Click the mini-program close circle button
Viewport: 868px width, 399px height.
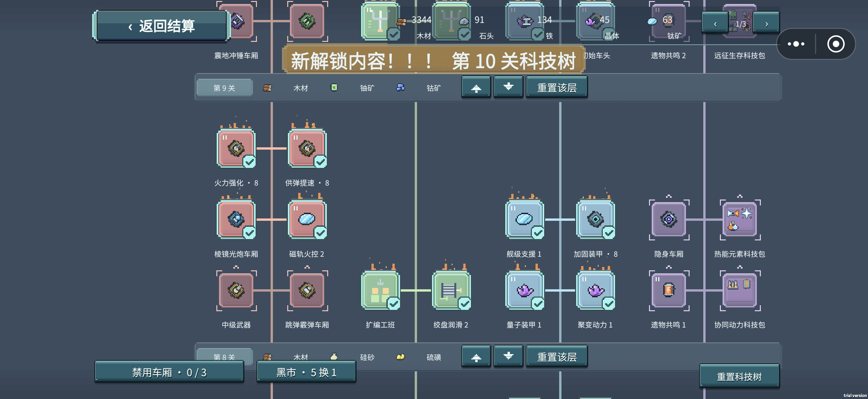pos(836,44)
